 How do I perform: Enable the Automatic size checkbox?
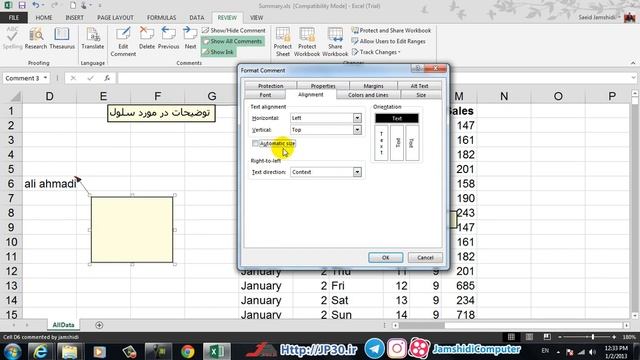pyautogui.click(x=255, y=143)
